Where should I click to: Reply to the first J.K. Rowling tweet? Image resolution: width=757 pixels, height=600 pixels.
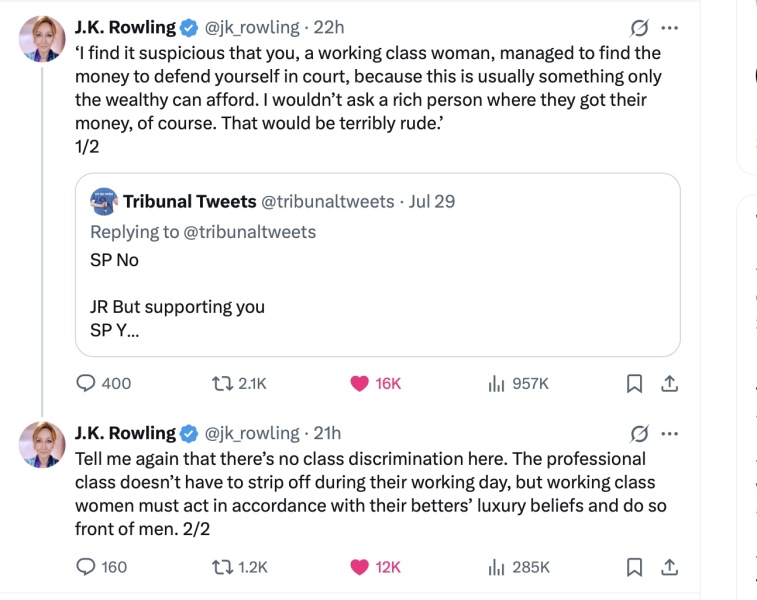coord(87,383)
